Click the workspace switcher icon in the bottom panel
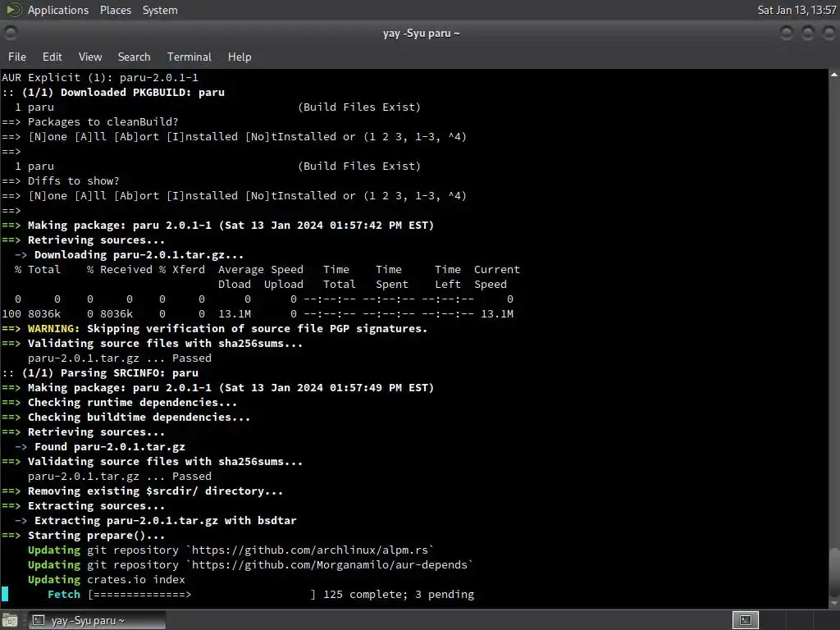The height and width of the screenshot is (630, 840). pyautogui.click(x=745, y=620)
